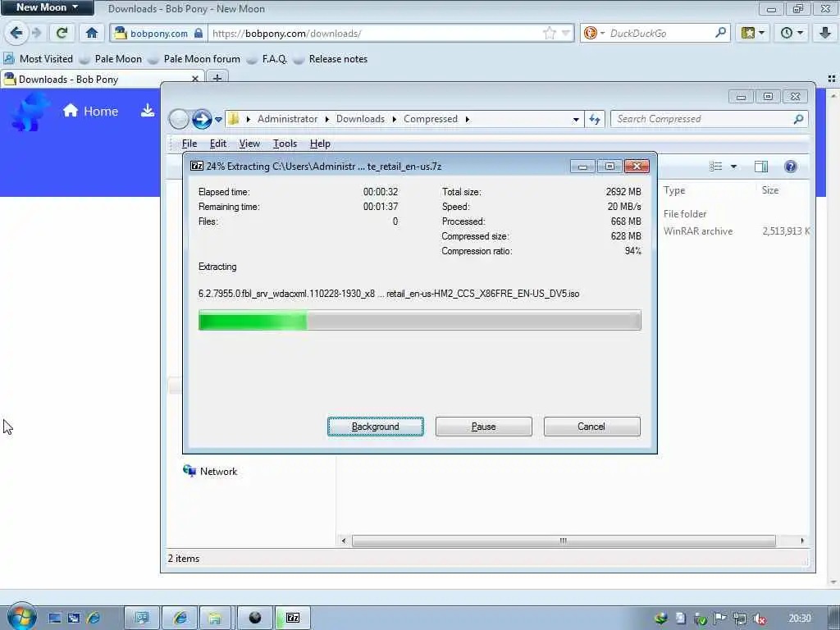Click the Downloads breadcrumb in Explorer
This screenshot has width=840, height=630.
(x=360, y=119)
